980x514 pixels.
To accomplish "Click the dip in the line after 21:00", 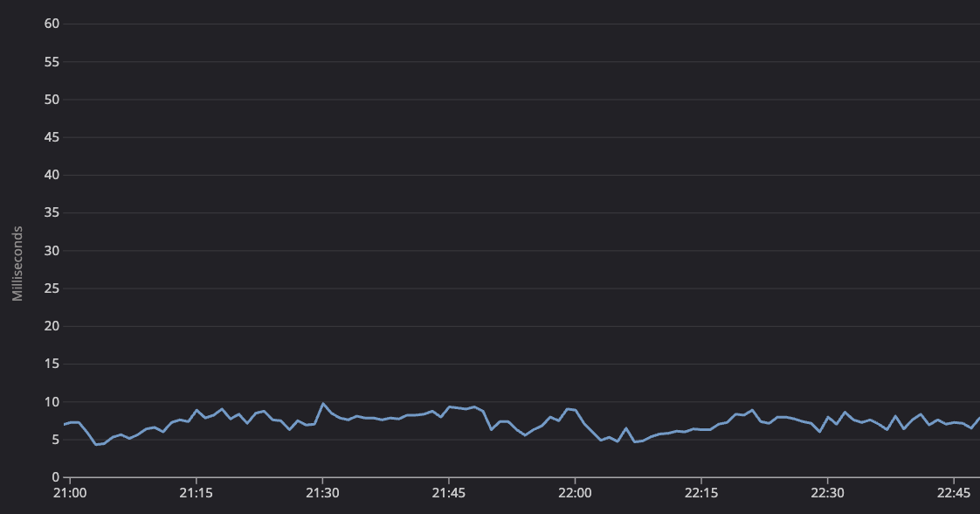I will pos(99,444).
